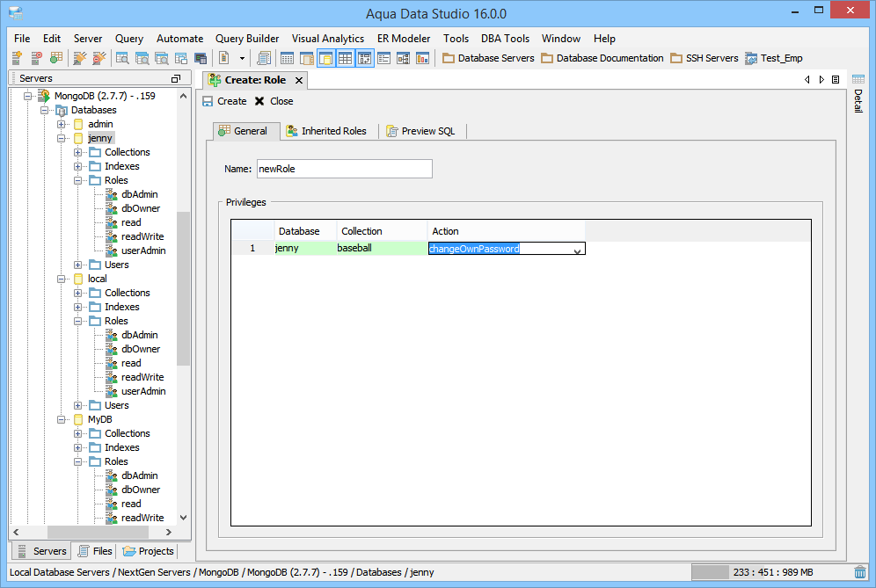Click the third query window magnifier icon
The height and width of the screenshot is (588, 876).
click(162, 57)
